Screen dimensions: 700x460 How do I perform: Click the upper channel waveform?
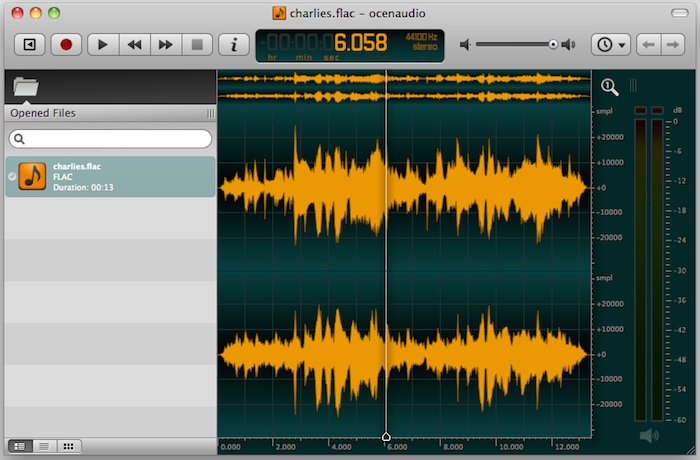tap(404, 188)
